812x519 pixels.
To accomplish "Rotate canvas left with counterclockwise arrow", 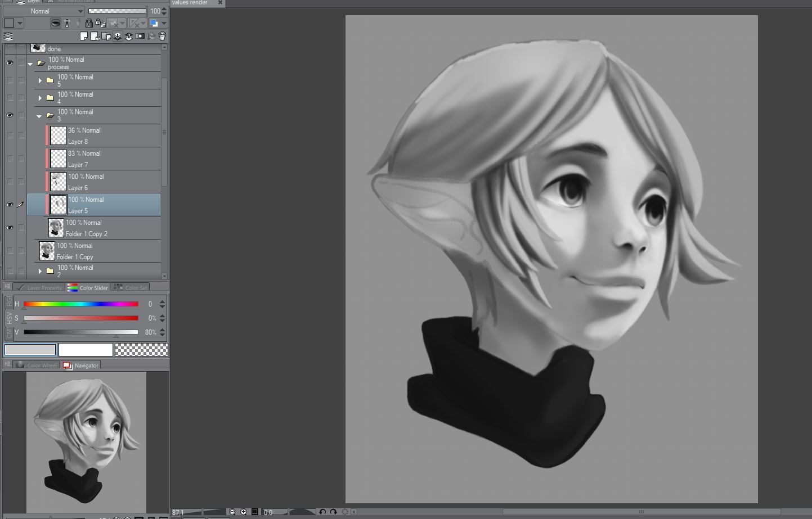I will point(322,512).
